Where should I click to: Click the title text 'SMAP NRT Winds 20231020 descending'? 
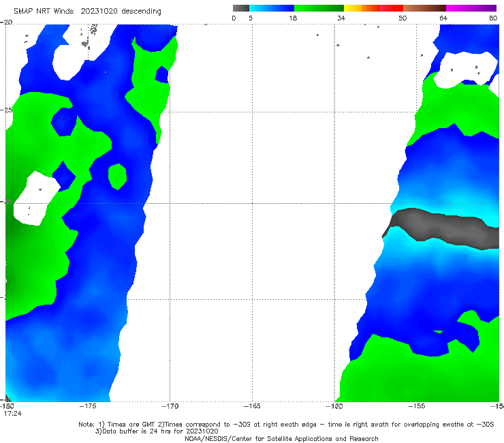pos(87,11)
